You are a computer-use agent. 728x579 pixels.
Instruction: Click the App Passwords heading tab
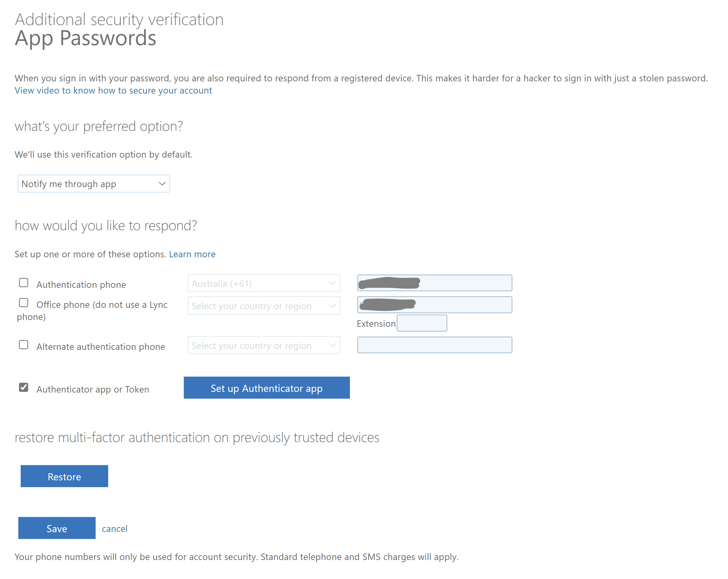(85, 38)
